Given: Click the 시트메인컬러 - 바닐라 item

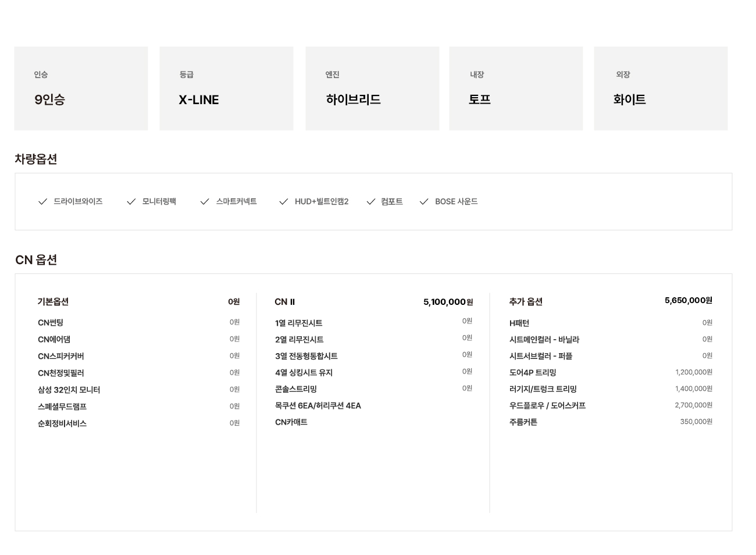Looking at the screenshot, I should tap(544, 339).
